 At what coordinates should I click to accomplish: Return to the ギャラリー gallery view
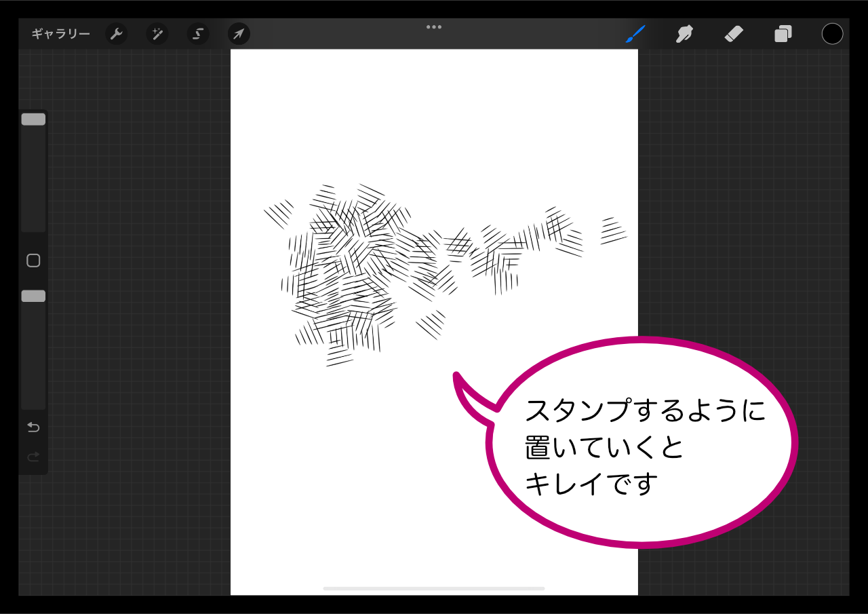pos(60,34)
